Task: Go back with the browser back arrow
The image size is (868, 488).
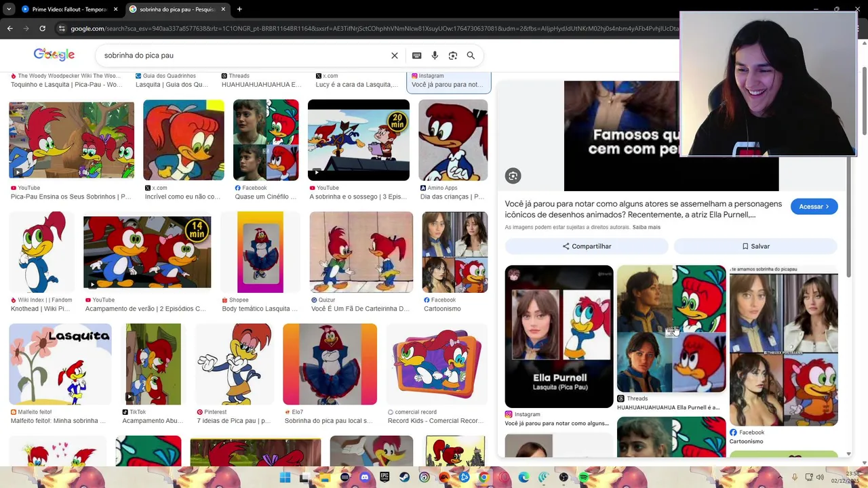Action: 9,28
